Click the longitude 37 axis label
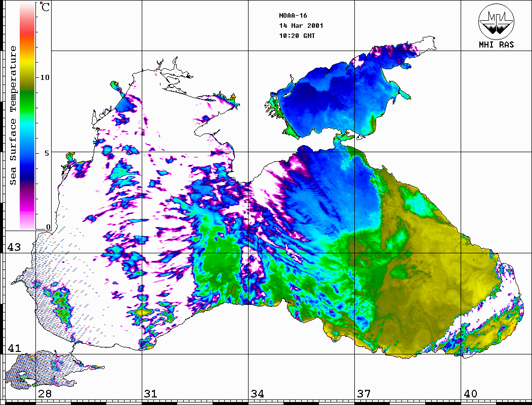 coord(364,393)
